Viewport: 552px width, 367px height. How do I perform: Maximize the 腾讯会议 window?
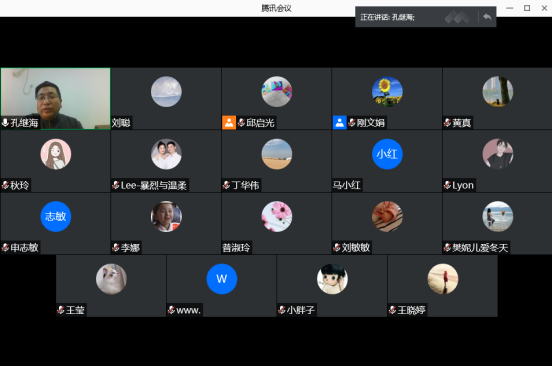[x=527, y=8]
